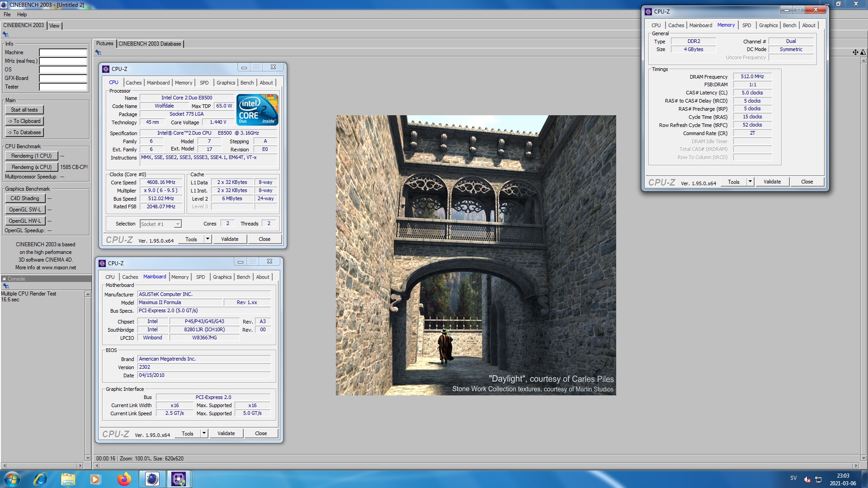This screenshot has height=488, width=868.
Task: Open About tab in the CPU window
Action: pyautogui.click(x=266, y=83)
